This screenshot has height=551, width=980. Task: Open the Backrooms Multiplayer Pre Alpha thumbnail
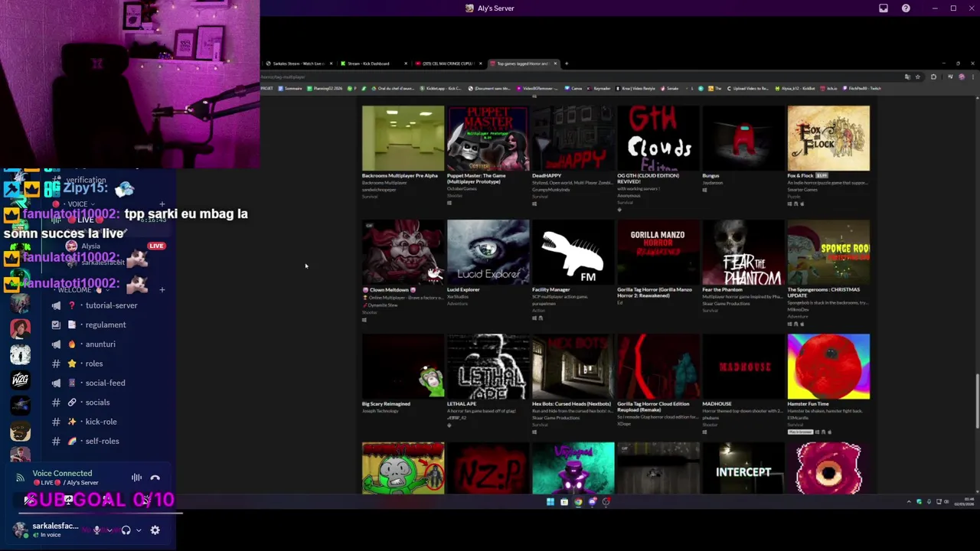[x=403, y=138]
